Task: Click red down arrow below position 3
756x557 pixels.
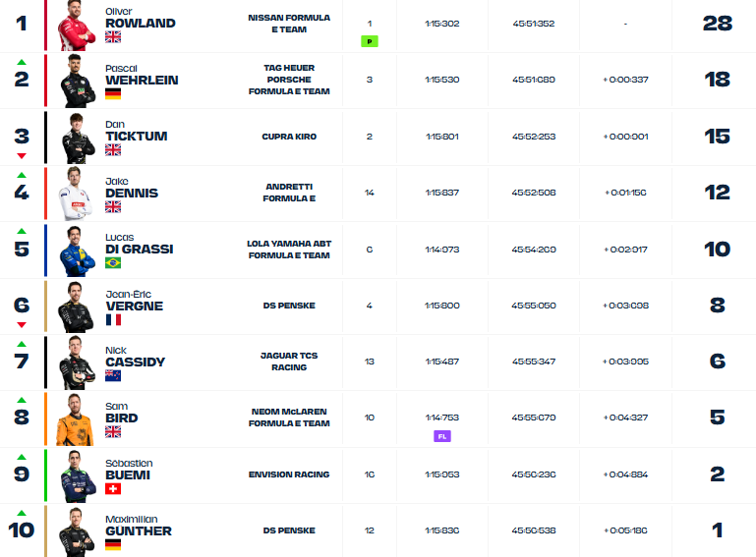Action: tap(22, 155)
